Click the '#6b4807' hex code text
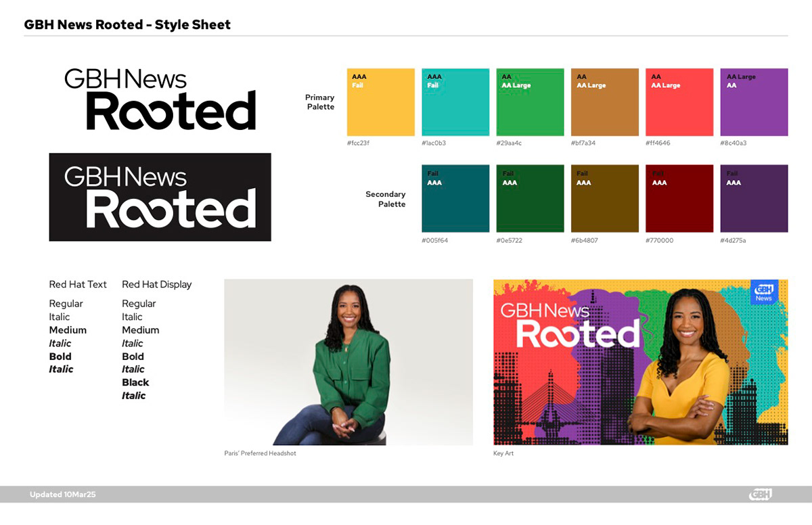Image resolution: width=812 pixels, height=525 pixels. [585, 240]
